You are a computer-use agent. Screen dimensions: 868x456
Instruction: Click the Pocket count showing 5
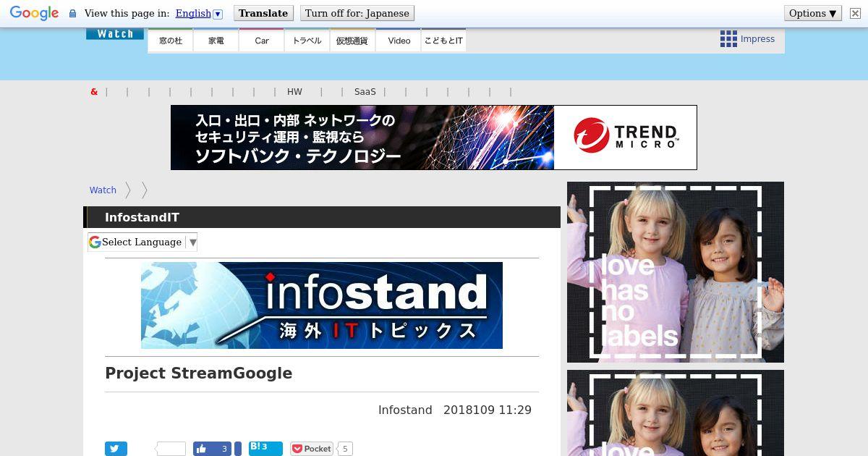tap(345, 449)
